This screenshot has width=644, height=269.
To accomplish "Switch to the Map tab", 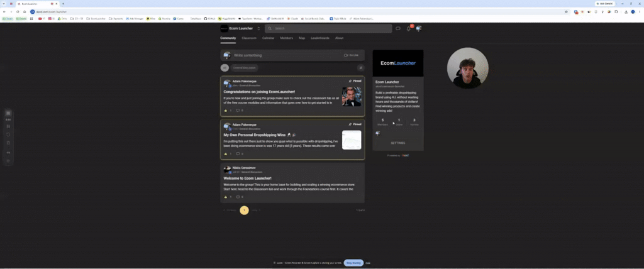I will 302,38.
